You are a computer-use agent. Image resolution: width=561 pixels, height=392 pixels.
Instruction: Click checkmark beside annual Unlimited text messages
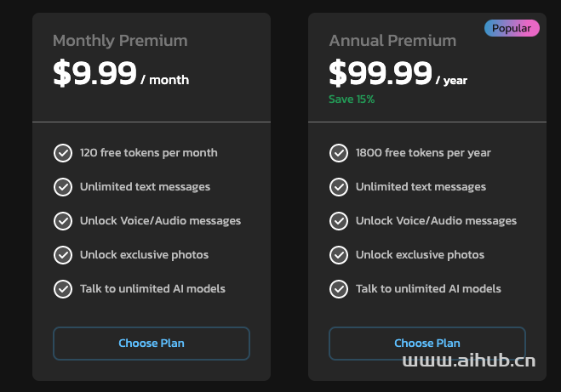click(x=339, y=187)
